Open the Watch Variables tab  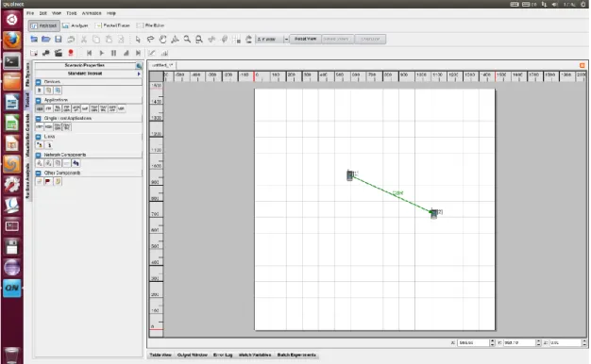[255, 355]
